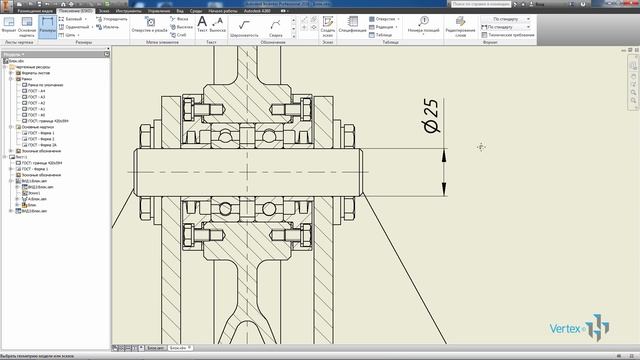This screenshot has width=640, height=360.
Task: Open the Спецификация parts list tool
Action: (x=352, y=24)
